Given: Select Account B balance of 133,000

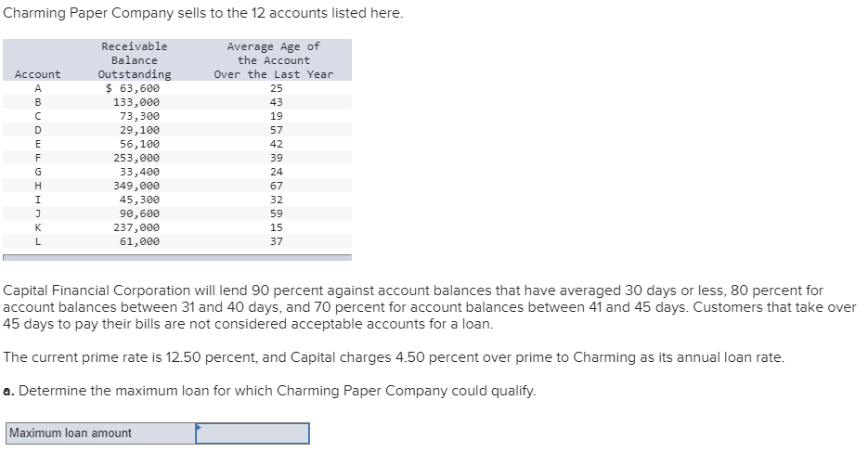Looking at the screenshot, I should click(136, 102).
